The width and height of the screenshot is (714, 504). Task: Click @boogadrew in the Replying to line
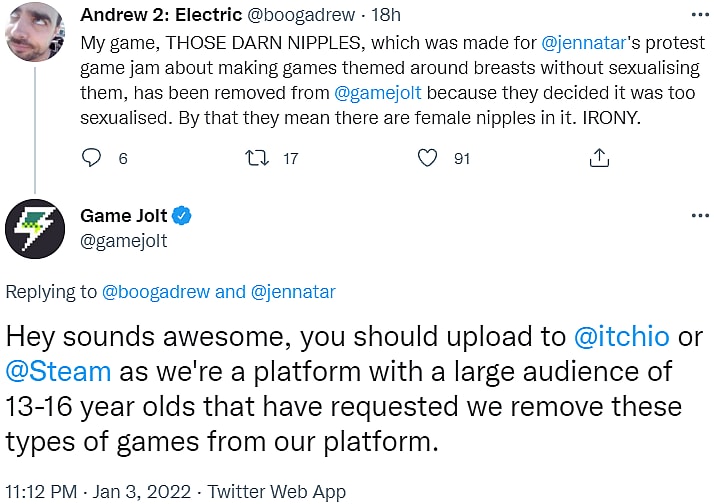156,292
